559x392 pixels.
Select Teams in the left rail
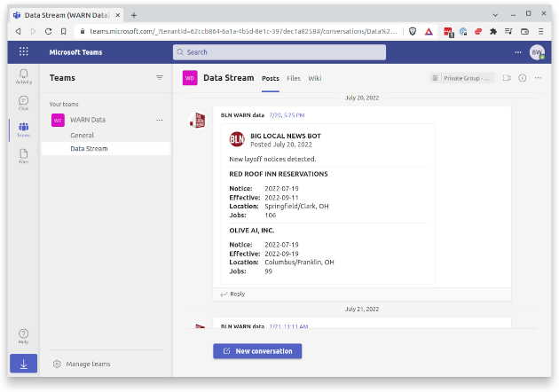(24, 129)
